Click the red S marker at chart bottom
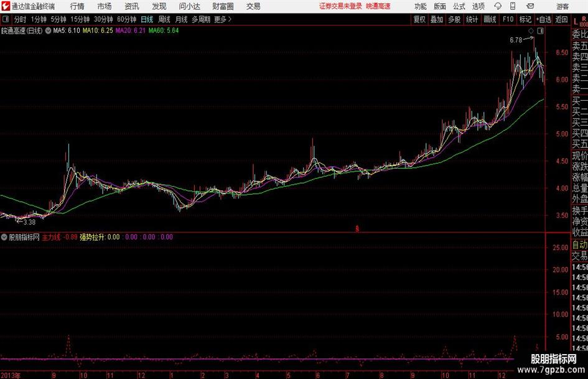 point(357,228)
